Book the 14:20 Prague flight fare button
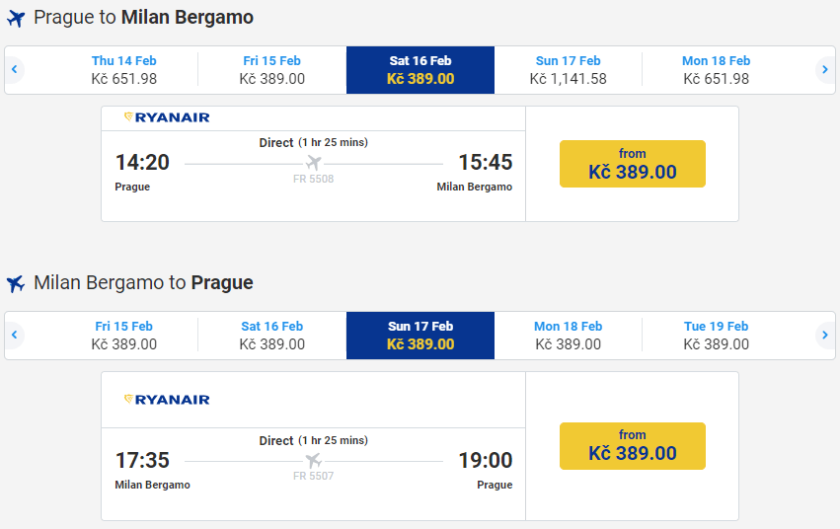The image size is (840, 529). (x=632, y=164)
